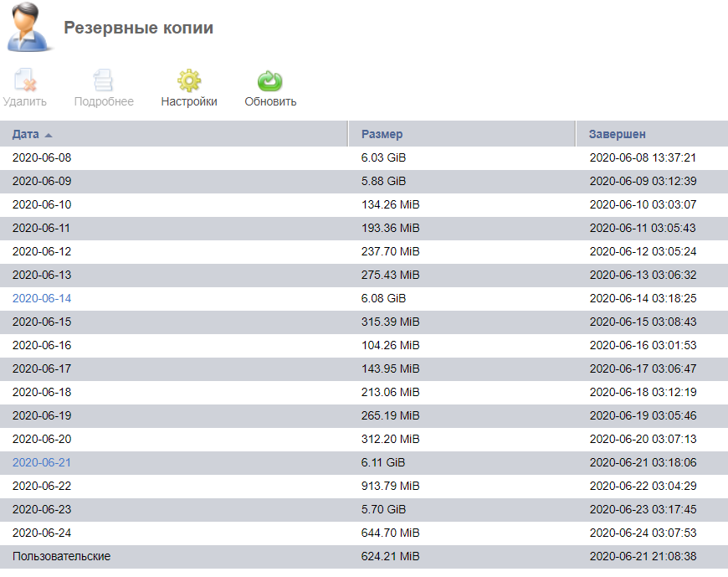The width and height of the screenshot is (728, 577).
Task: Select the 2020-06-17 backup row
Action: point(364,368)
